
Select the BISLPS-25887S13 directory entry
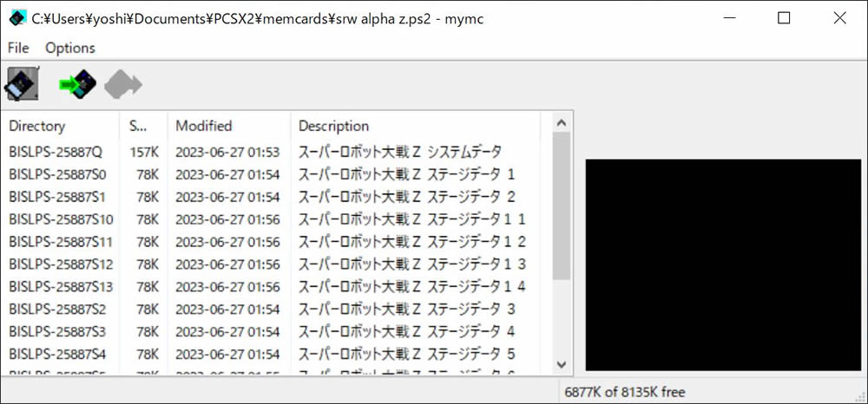coord(61,287)
